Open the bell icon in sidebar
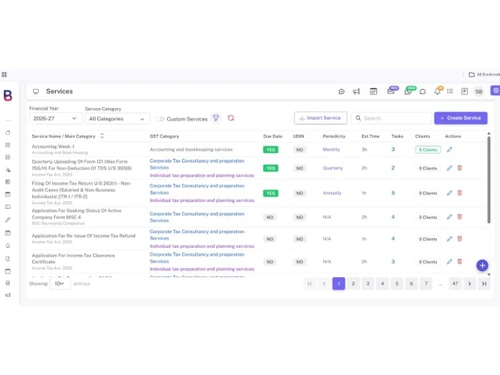This screenshot has height=375, width=500. [8, 246]
